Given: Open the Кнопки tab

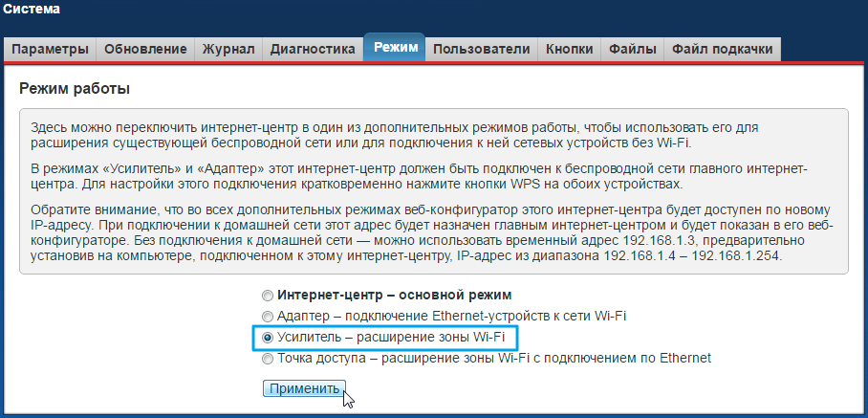Looking at the screenshot, I should [x=569, y=49].
